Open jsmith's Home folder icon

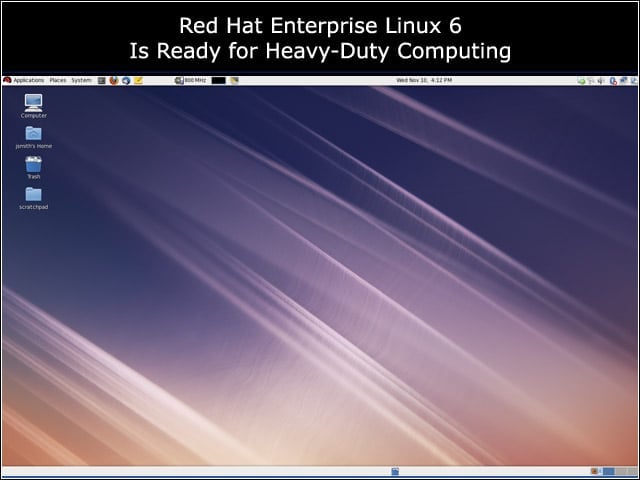[33, 137]
